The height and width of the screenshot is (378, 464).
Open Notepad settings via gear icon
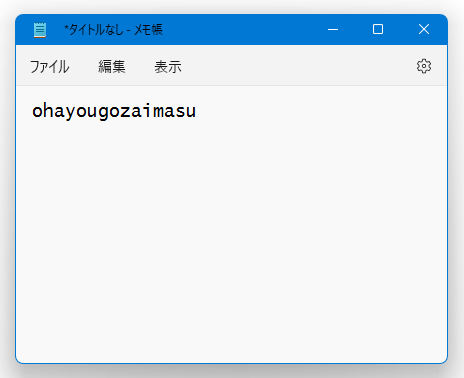424,66
